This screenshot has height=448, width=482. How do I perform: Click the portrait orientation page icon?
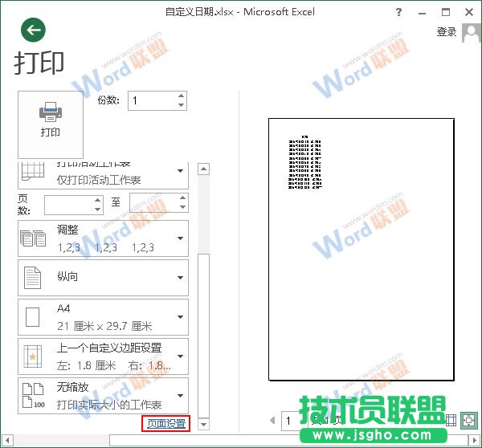coord(32,278)
